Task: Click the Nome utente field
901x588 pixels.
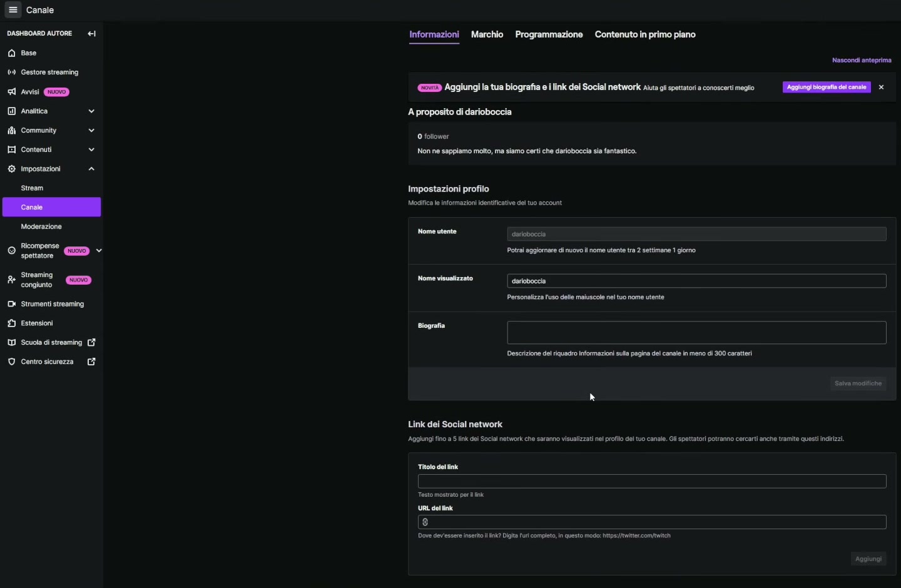Action: [x=696, y=234]
